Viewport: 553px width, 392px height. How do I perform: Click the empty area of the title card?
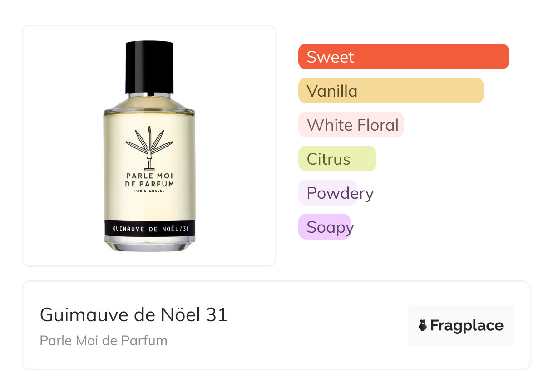click(318, 325)
